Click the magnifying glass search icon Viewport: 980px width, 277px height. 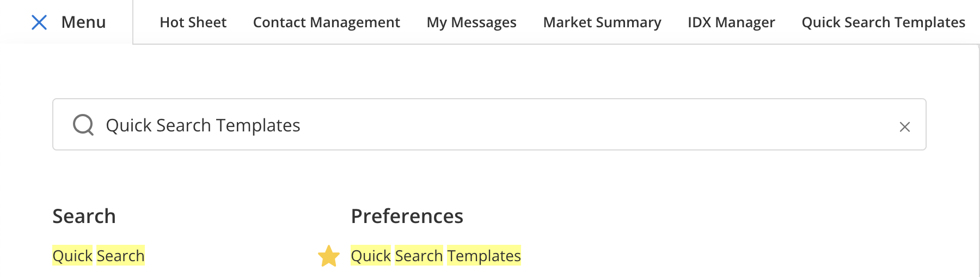pos(83,125)
